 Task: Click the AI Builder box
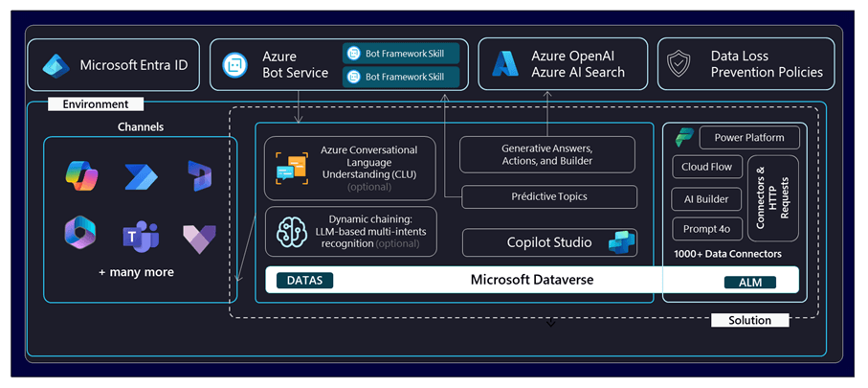click(706, 199)
